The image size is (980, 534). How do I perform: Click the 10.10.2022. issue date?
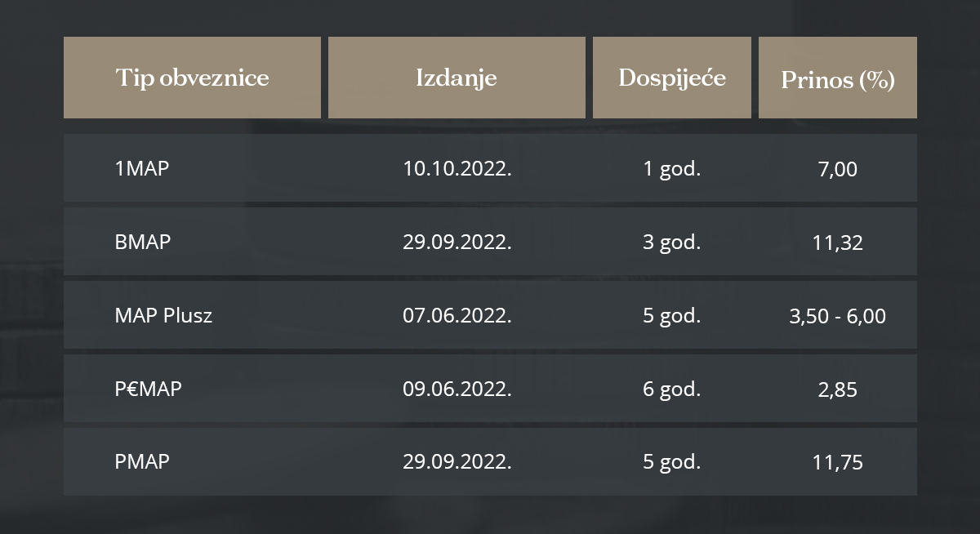[x=457, y=169]
